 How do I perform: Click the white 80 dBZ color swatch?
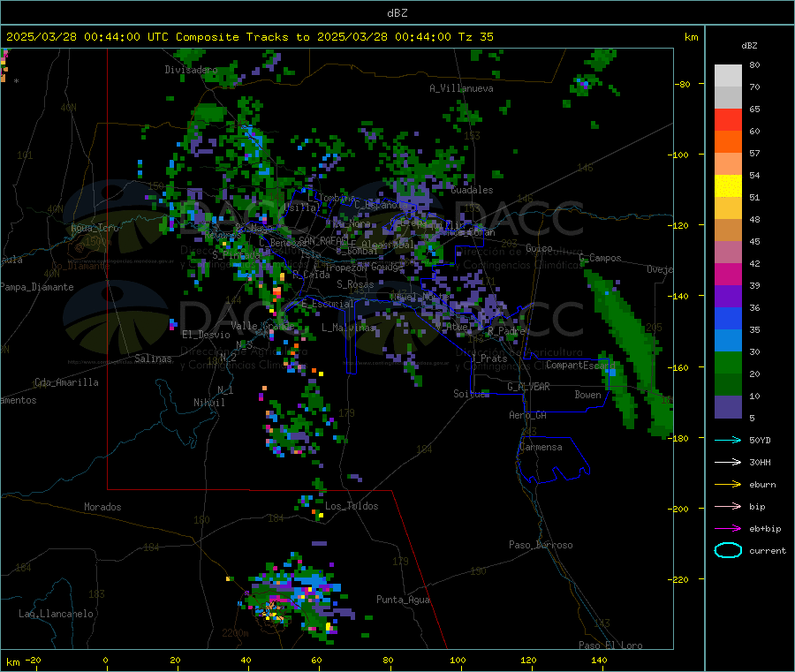pos(728,76)
